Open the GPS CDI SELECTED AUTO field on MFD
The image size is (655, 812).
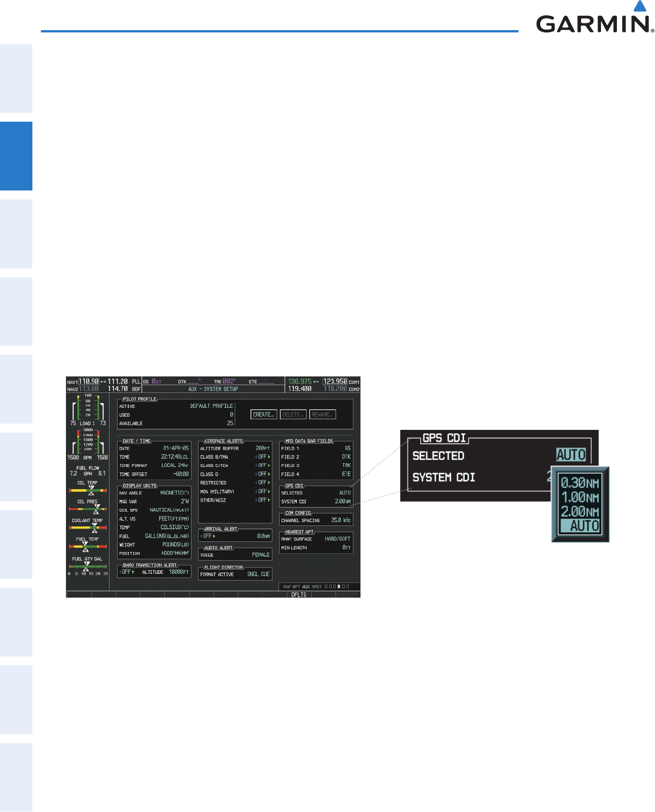pyautogui.click(x=345, y=493)
